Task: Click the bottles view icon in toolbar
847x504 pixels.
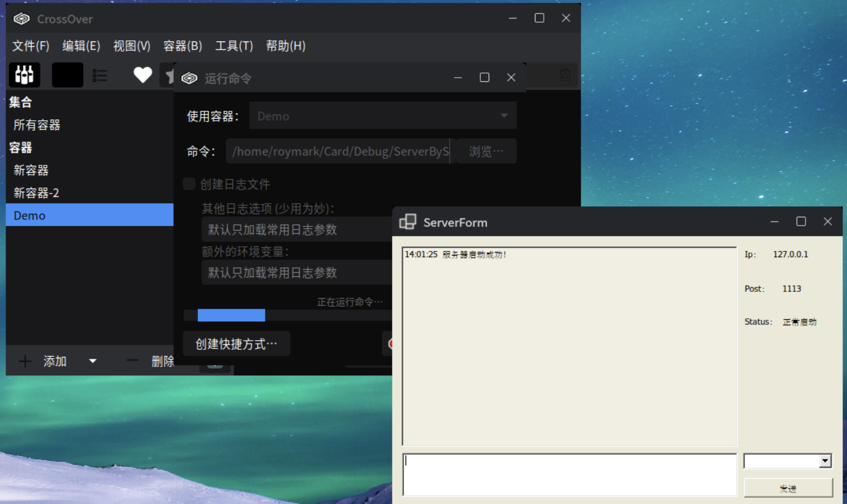Action: click(x=24, y=75)
